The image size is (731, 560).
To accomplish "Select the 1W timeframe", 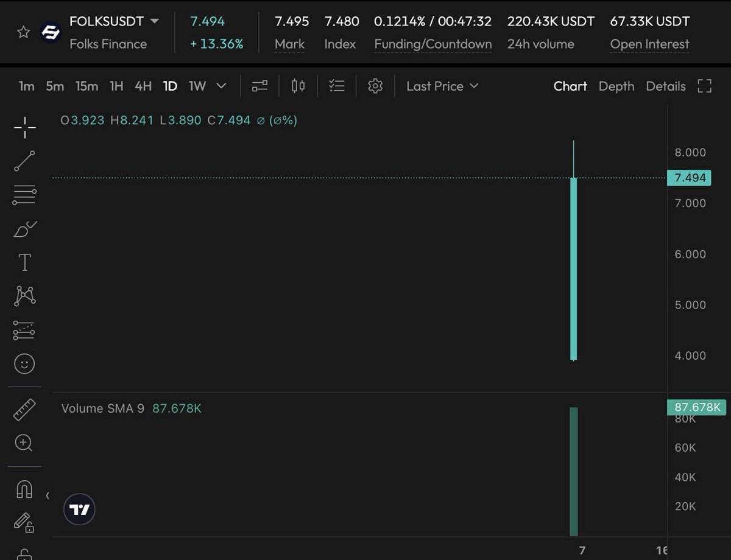I will point(197,86).
